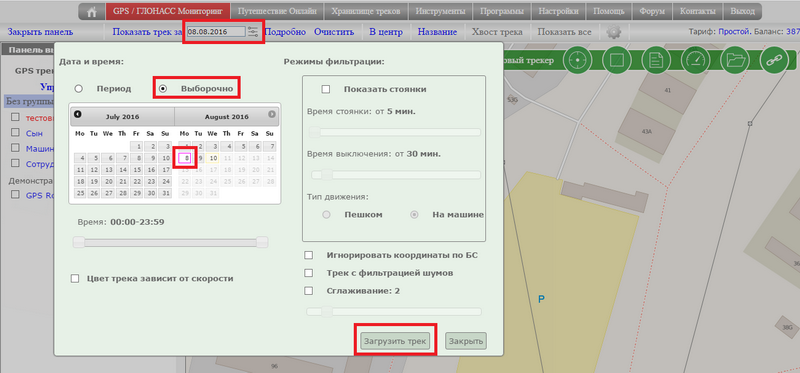Image resolution: width=800 pixels, height=373 pixels.
Task: Toggle Сглаживание checkbox
Action: tap(309, 291)
